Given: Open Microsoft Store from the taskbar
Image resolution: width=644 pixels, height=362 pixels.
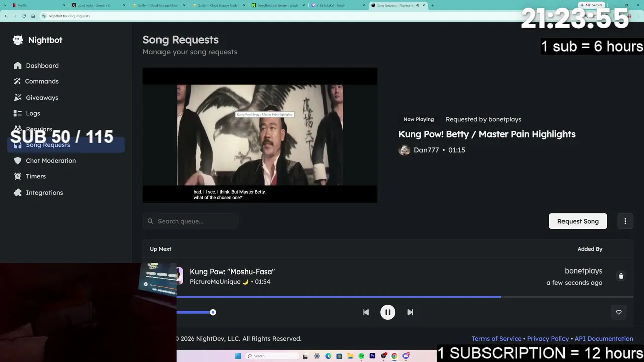Looking at the screenshot, I should [339, 356].
